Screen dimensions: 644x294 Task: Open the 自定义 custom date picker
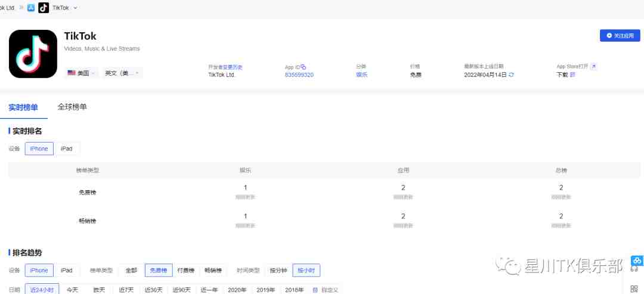pyautogui.click(x=329, y=290)
